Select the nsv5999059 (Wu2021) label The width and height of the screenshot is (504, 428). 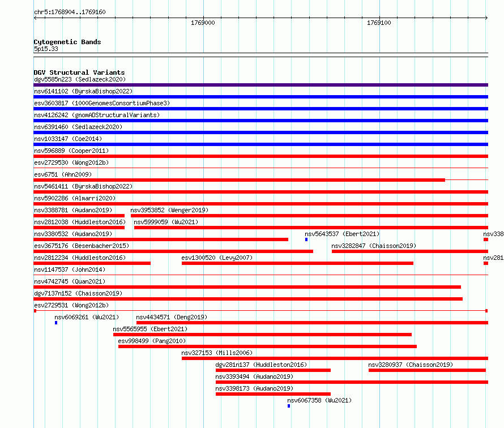click(x=166, y=222)
